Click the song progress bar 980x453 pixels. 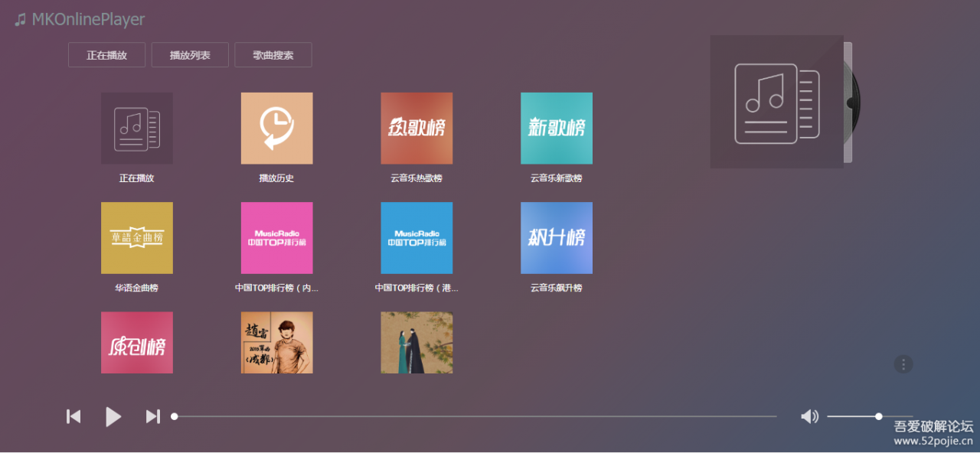474,416
